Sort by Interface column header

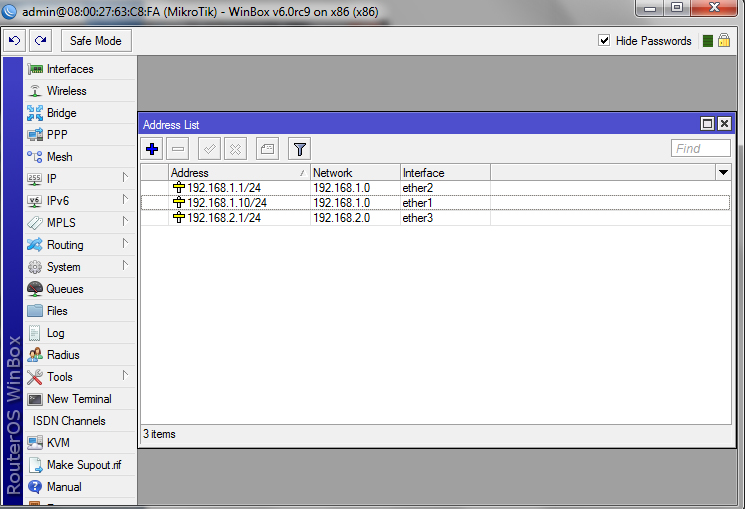[445, 173]
